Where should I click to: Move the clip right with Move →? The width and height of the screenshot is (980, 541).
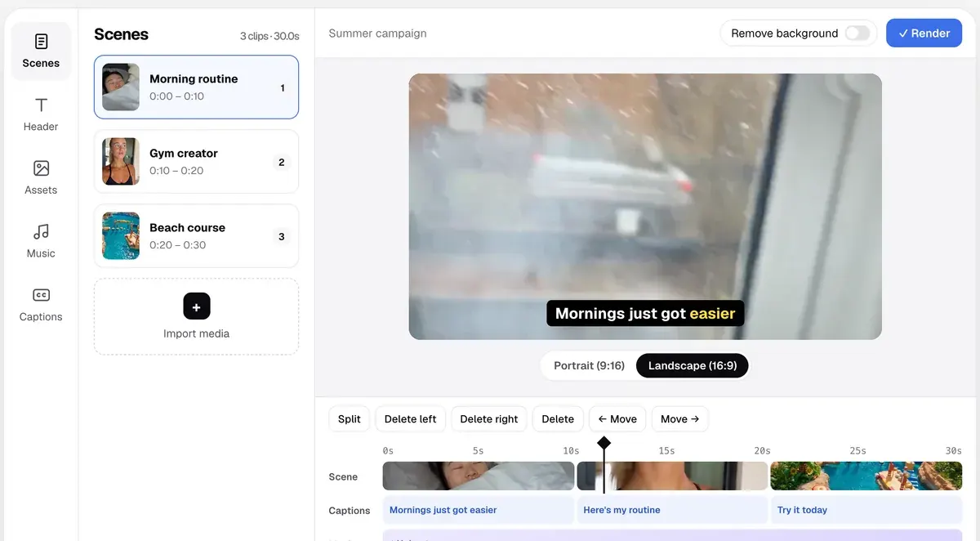[679, 419]
